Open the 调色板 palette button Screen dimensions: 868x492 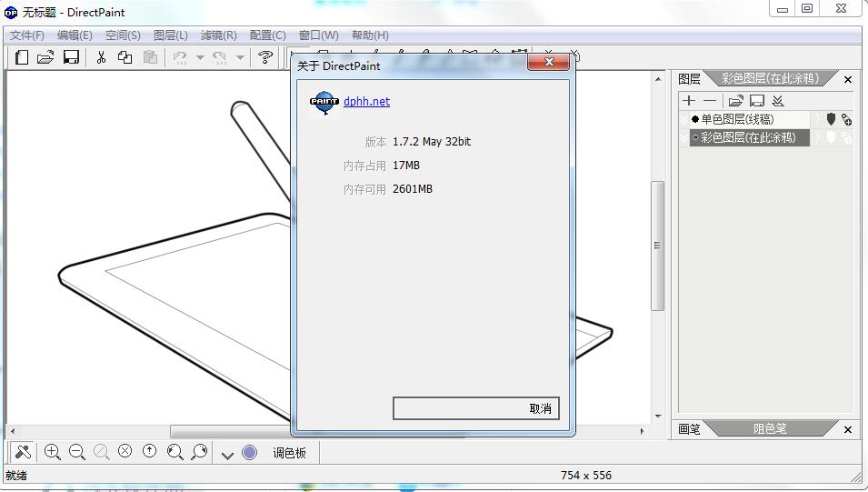click(x=289, y=453)
